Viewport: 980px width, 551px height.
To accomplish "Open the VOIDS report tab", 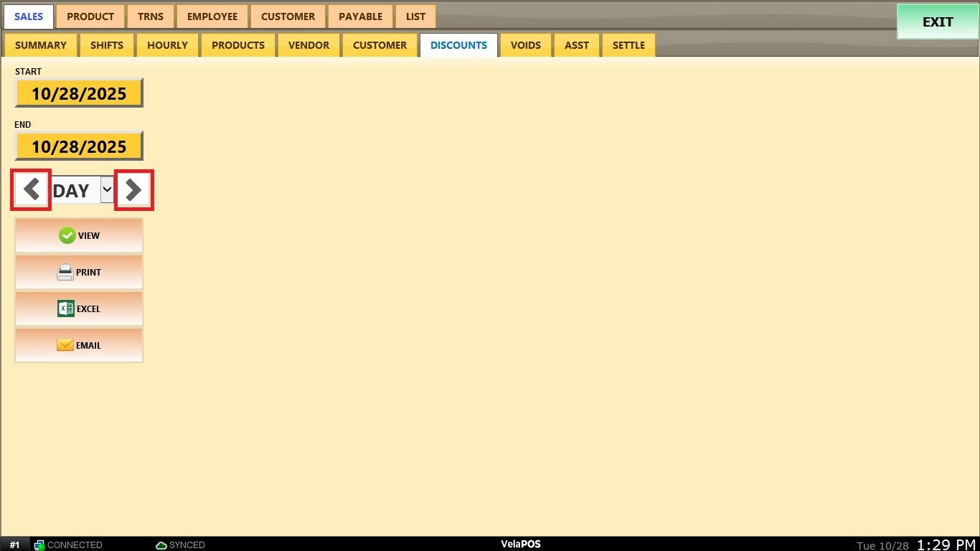I will point(525,45).
